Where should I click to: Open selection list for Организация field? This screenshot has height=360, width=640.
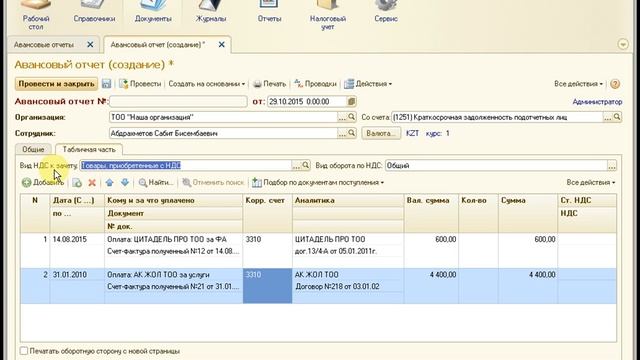click(342, 117)
